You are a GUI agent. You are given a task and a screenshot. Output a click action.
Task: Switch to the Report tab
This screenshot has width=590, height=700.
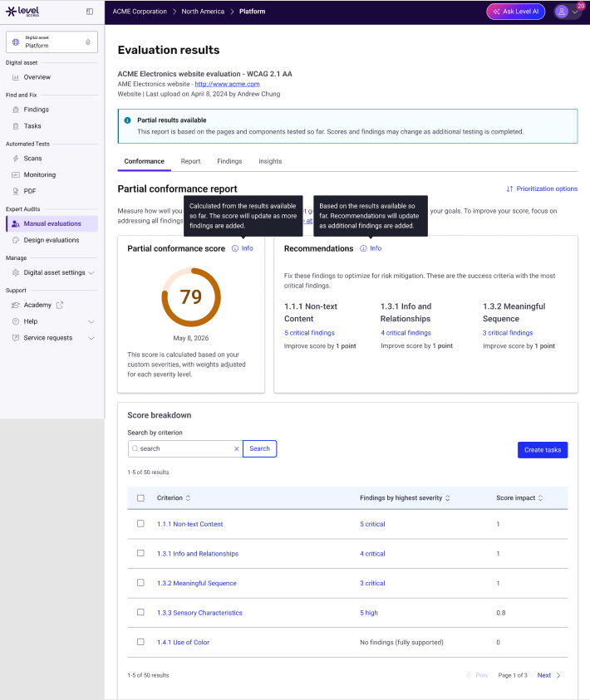coord(191,162)
